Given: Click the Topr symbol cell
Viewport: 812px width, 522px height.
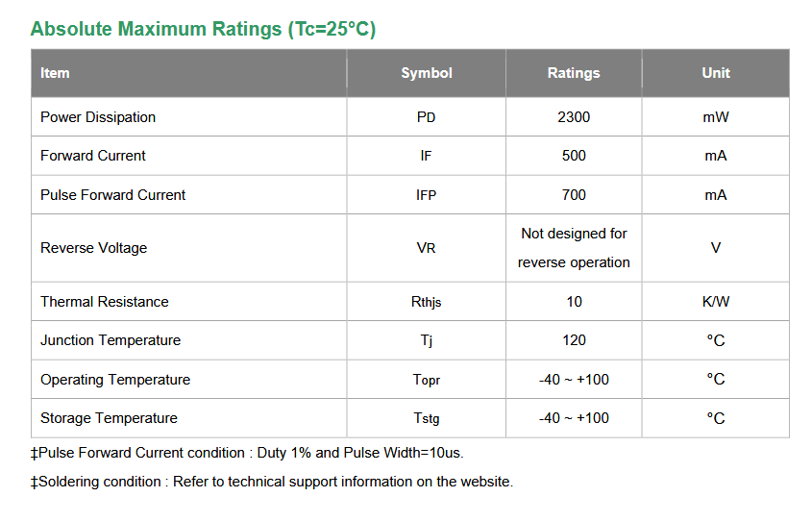Looking at the screenshot, I should click(427, 380).
